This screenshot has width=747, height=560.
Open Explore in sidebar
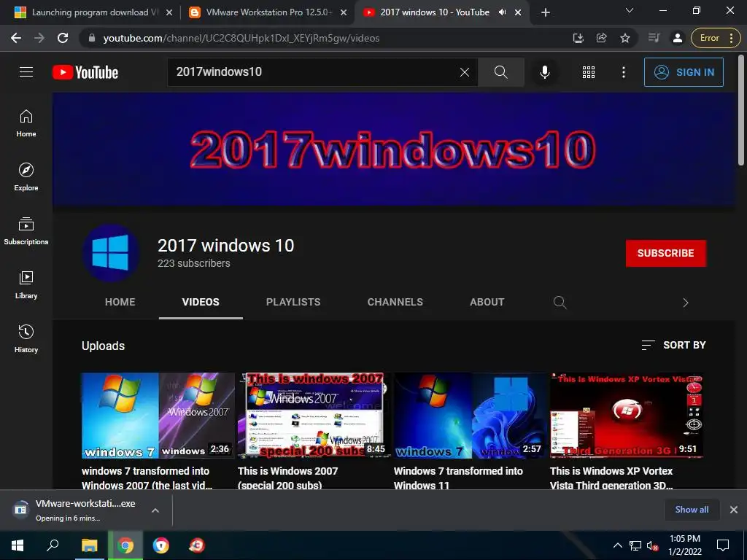26,177
